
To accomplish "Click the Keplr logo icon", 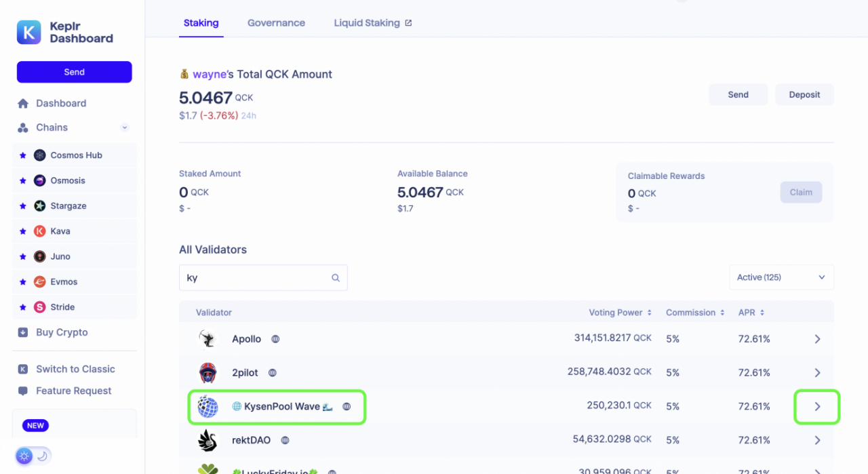I will tap(29, 32).
